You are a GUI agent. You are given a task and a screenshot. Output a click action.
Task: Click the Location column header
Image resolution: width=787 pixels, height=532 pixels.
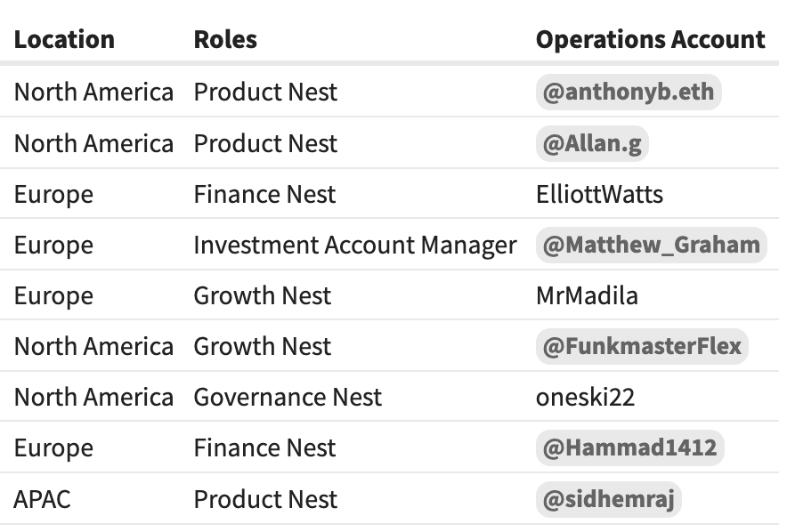point(64,40)
